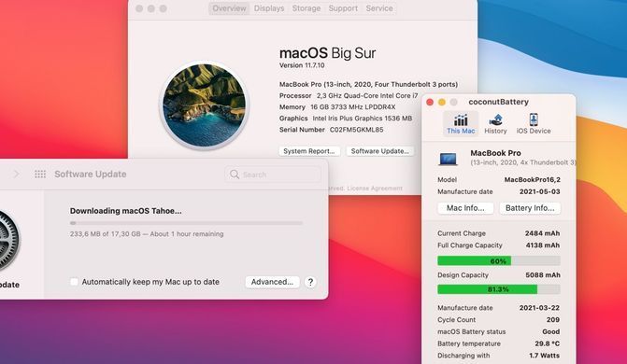The height and width of the screenshot is (364, 627).
Task: Switch to the Displays tab
Action: tap(269, 8)
